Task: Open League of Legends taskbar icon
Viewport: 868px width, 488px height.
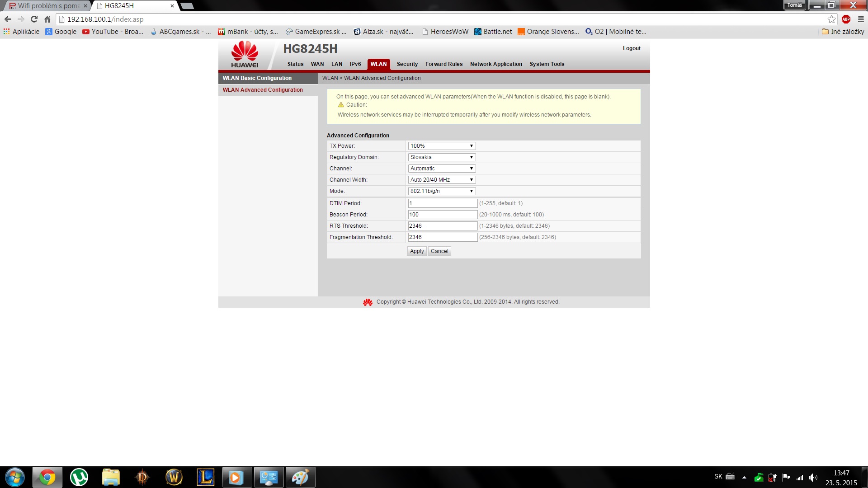Action: (x=205, y=477)
